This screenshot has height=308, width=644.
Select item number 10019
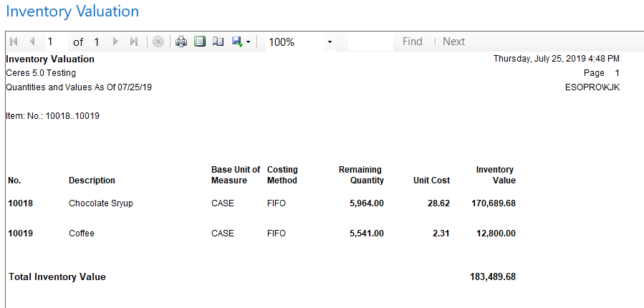(20, 234)
